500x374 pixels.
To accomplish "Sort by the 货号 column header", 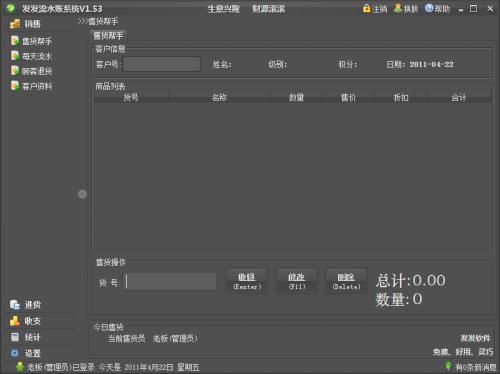I will pos(131,97).
